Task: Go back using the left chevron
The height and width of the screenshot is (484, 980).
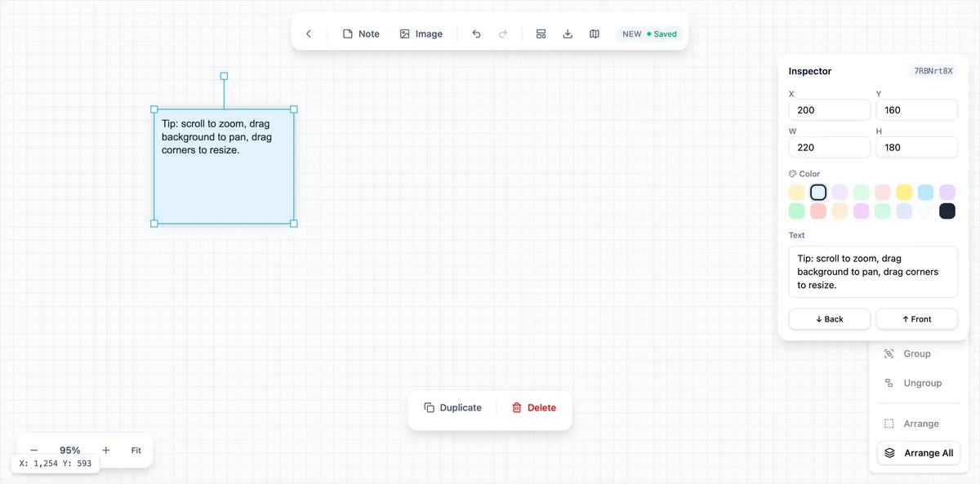Action: click(x=309, y=34)
